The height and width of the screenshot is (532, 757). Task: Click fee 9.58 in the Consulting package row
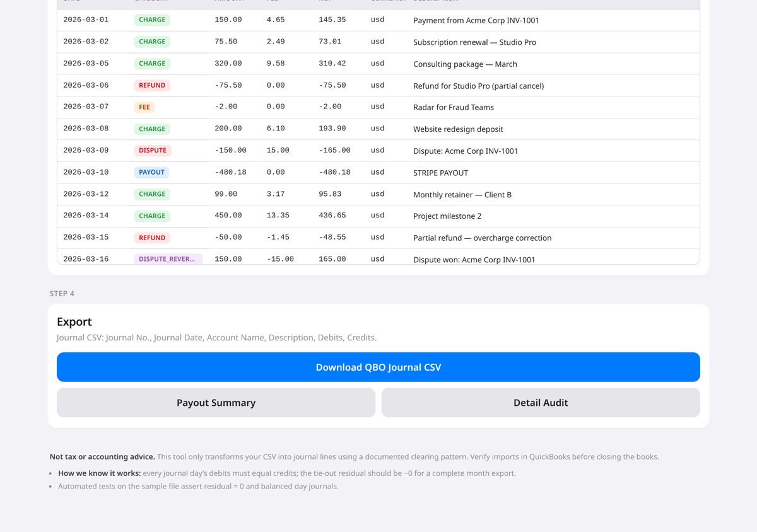(276, 63)
